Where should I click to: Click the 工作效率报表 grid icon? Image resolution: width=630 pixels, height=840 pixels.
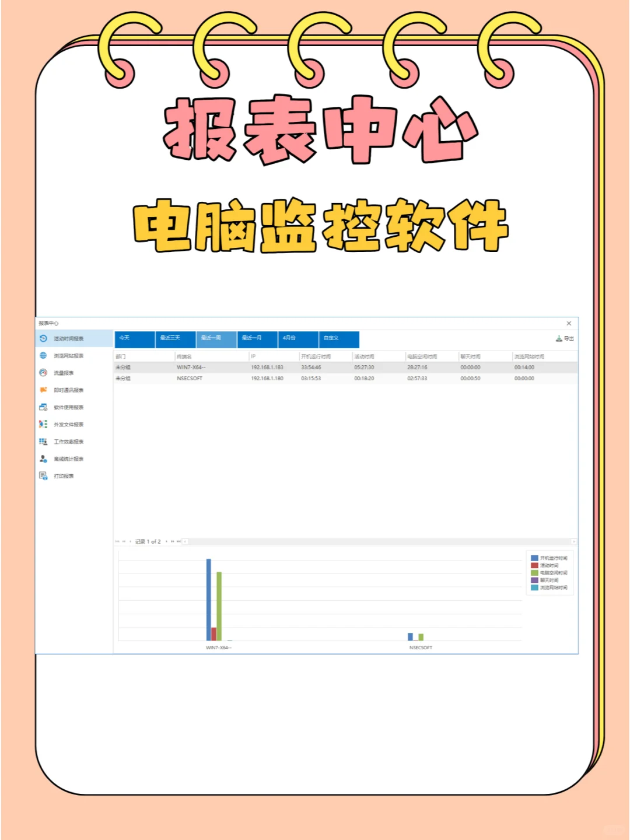[43, 442]
